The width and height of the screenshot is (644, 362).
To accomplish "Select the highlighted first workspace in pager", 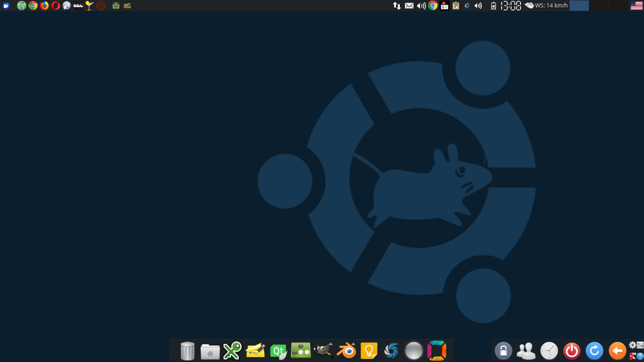I will (579, 6).
